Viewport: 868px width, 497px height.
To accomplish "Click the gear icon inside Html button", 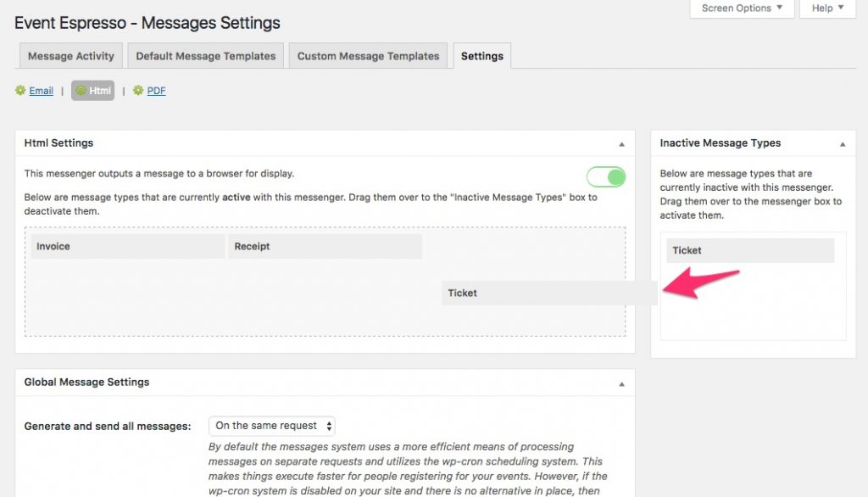I will tap(81, 90).
